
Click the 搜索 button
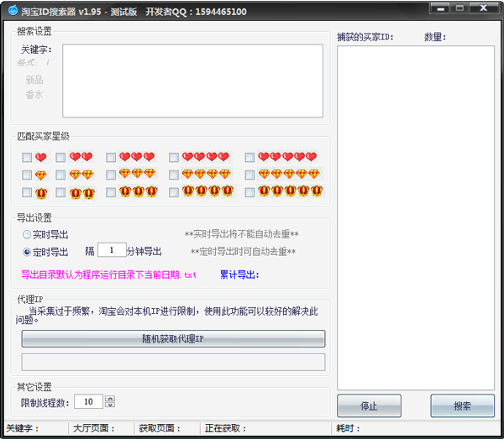pos(462,406)
